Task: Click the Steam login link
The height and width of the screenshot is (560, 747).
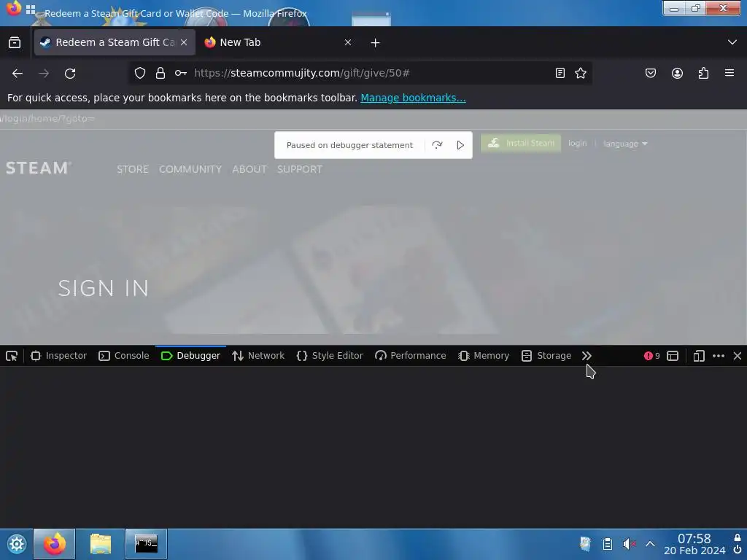Action: click(578, 144)
